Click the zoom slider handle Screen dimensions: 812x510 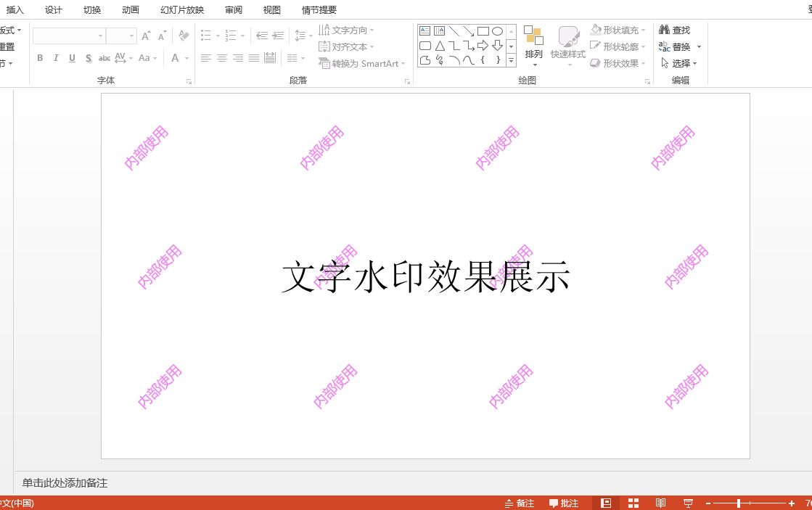[739, 503]
